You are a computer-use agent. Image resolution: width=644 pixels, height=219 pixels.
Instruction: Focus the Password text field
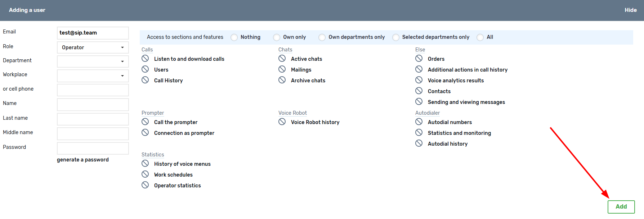(93, 148)
